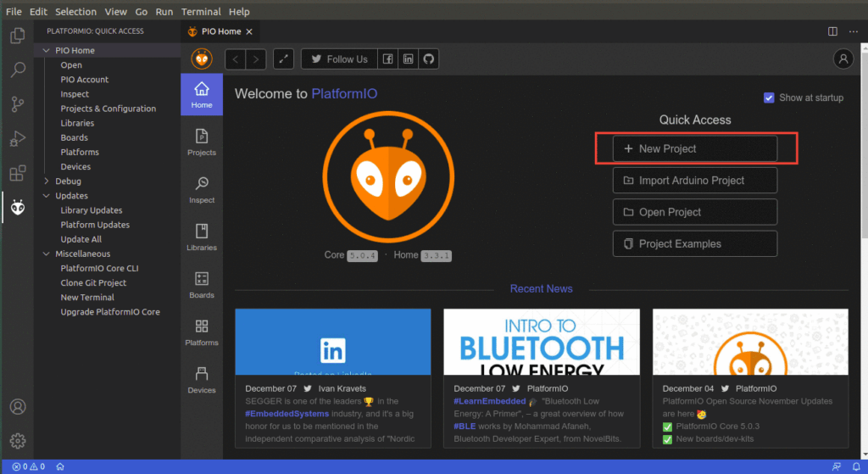Open the View menu

[115, 12]
